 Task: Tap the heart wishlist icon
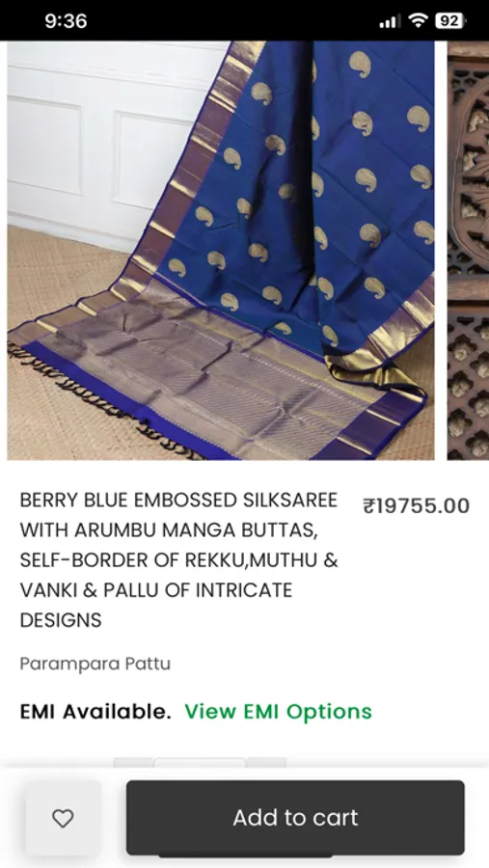point(63,818)
